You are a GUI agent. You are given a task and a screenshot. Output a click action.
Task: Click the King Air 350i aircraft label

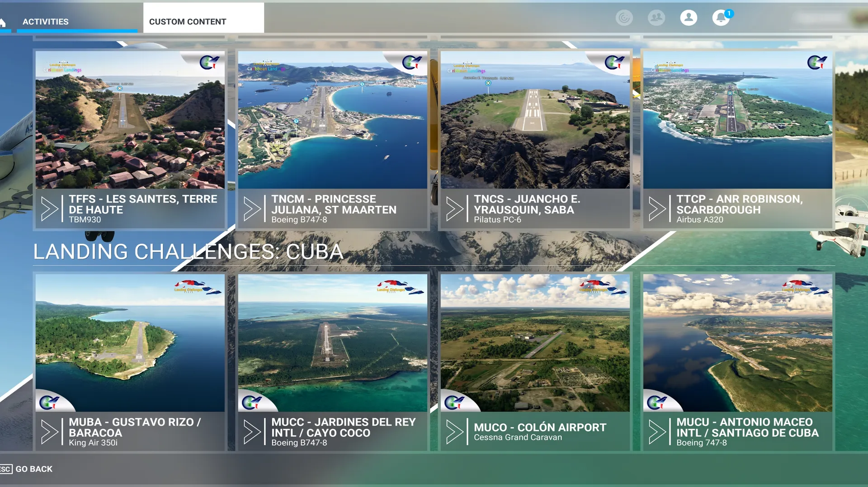pos(93,443)
